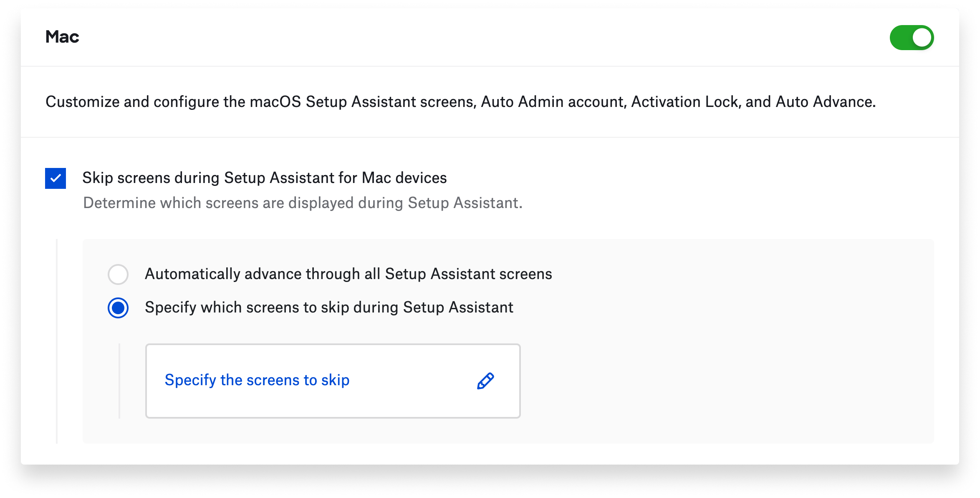Viewport: 980px width, 498px height.
Task: Select the Specify which screens radio button
Action: pos(118,308)
